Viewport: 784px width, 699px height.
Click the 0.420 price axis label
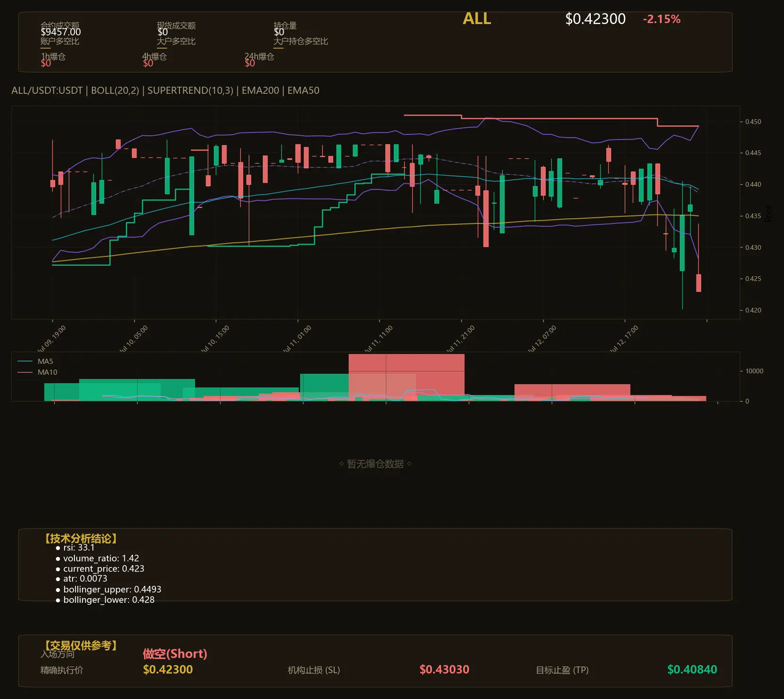pyautogui.click(x=753, y=310)
